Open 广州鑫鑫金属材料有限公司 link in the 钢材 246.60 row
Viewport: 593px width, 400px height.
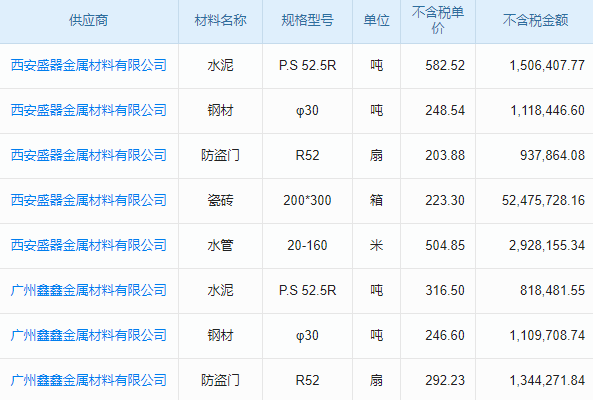88,335
